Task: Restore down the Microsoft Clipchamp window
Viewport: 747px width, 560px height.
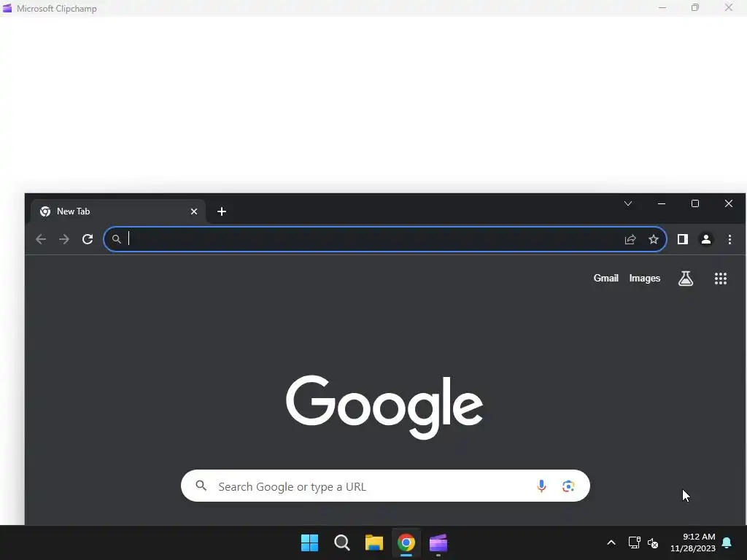Action: 695,7
